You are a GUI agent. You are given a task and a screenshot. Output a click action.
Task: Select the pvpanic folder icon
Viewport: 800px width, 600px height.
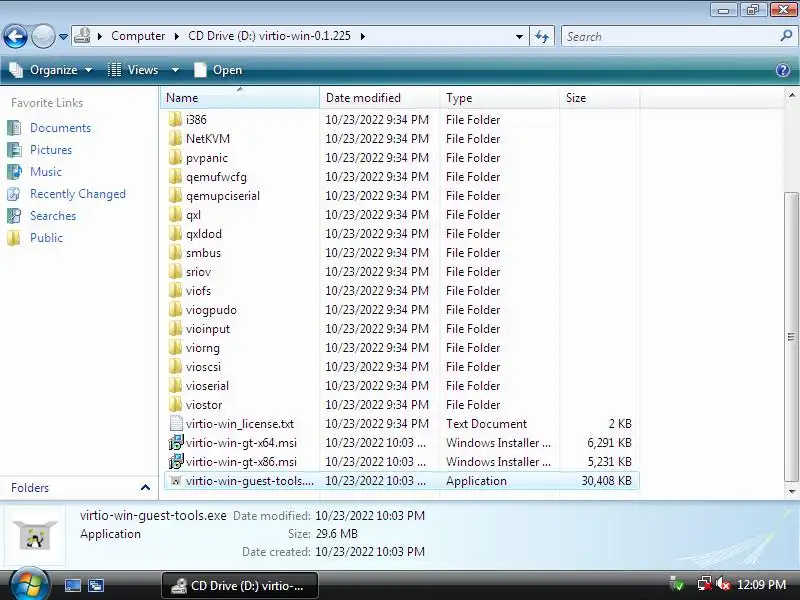(175, 158)
